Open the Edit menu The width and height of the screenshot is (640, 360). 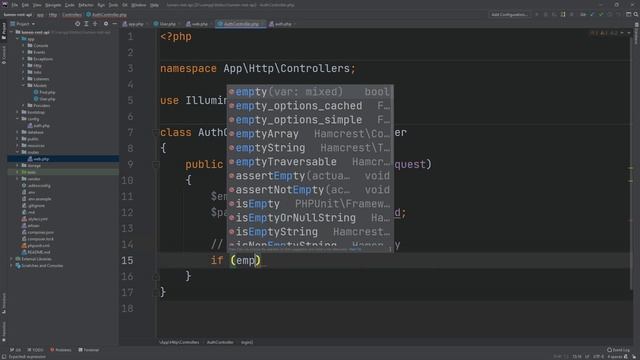click(25, 5)
